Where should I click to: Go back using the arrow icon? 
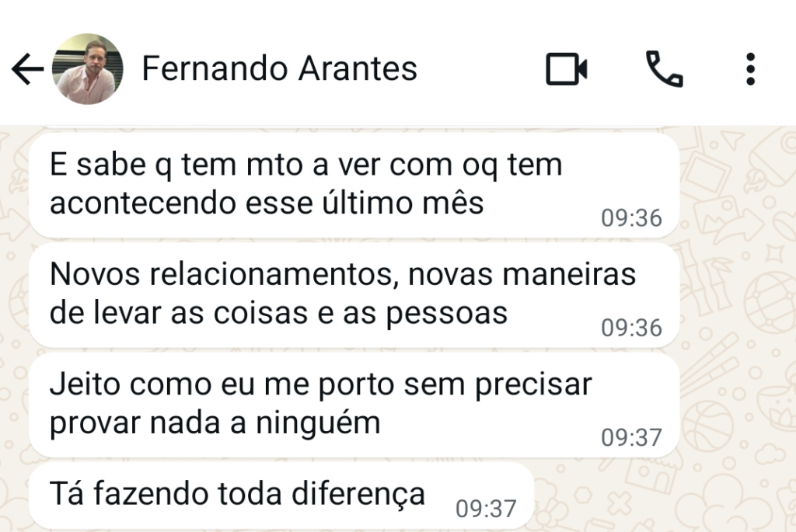[27, 70]
